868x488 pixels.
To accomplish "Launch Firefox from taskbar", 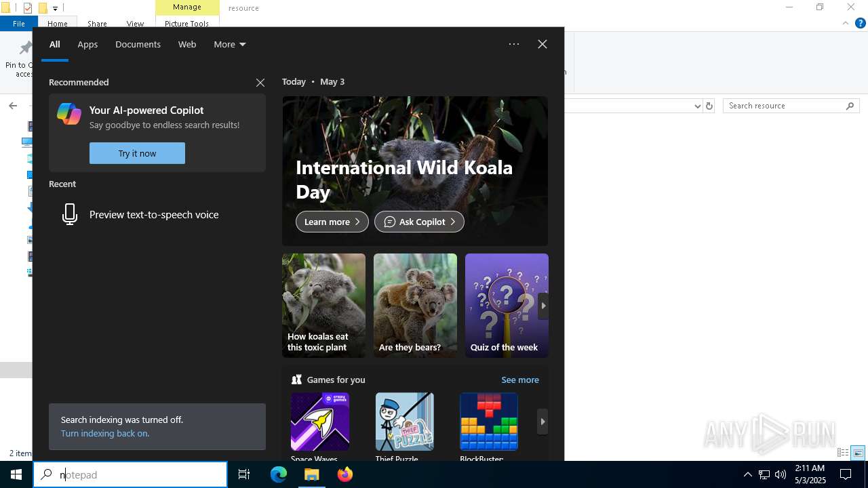I will coord(345,474).
